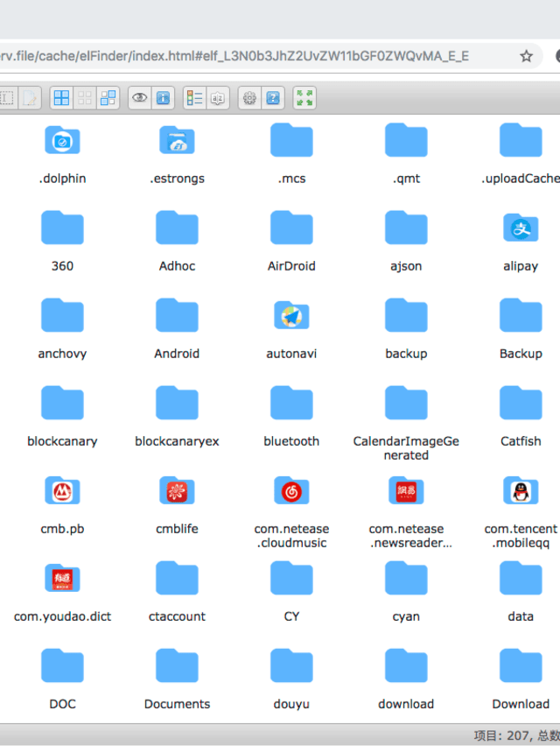The height and width of the screenshot is (753, 560).
Task: Select the com.netease.cloudmusic folder
Action: pyautogui.click(x=291, y=491)
